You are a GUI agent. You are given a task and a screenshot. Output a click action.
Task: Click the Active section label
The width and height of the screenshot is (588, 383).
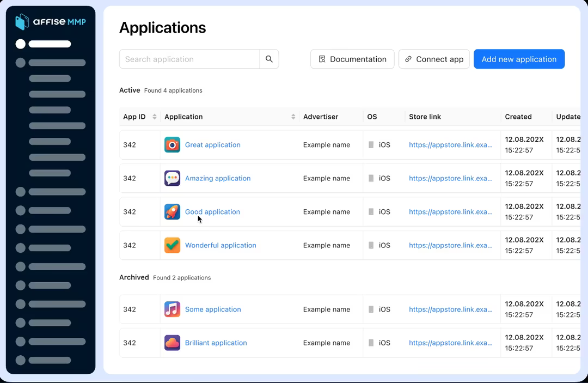pyautogui.click(x=130, y=90)
